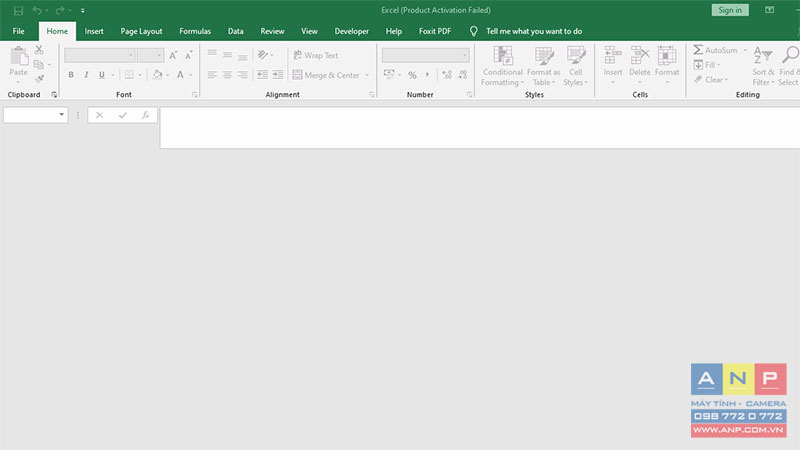800x450 pixels.
Task: Click the Sign in button
Action: tap(730, 10)
